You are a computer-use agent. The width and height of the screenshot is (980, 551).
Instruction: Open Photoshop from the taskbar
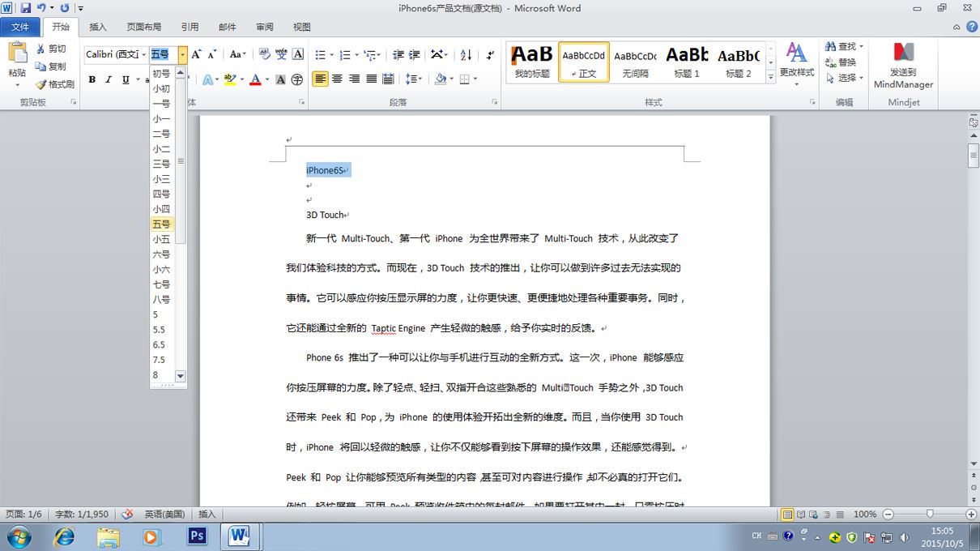[x=197, y=536]
